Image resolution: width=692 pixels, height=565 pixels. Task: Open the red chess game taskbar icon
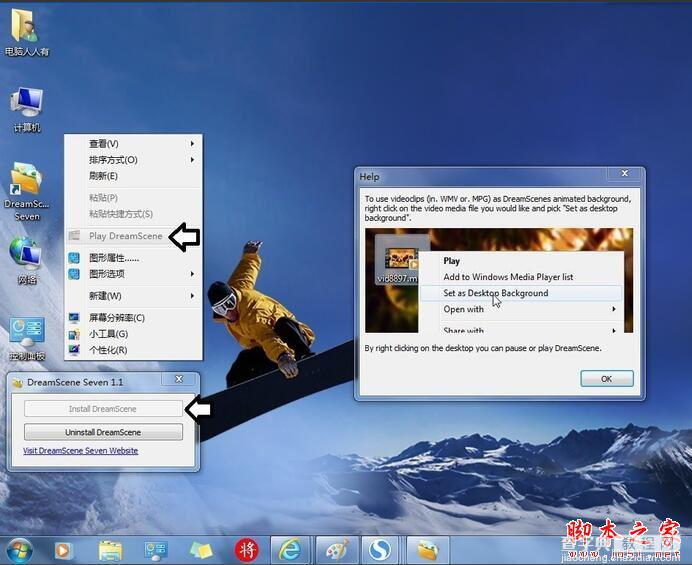(x=247, y=550)
